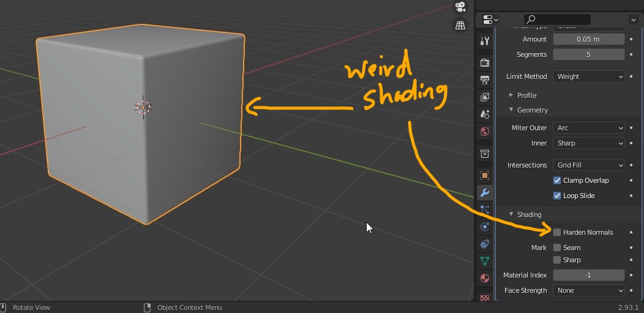The width and height of the screenshot is (644, 313).
Task: Click animate dot next to Mark Sharp
Action: (631, 260)
